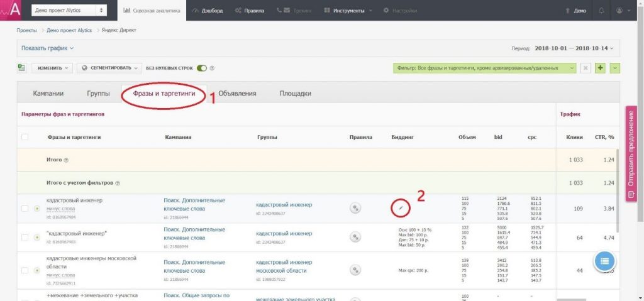Click the vertical table scrollbar

pyautogui.click(x=618, y=191)
